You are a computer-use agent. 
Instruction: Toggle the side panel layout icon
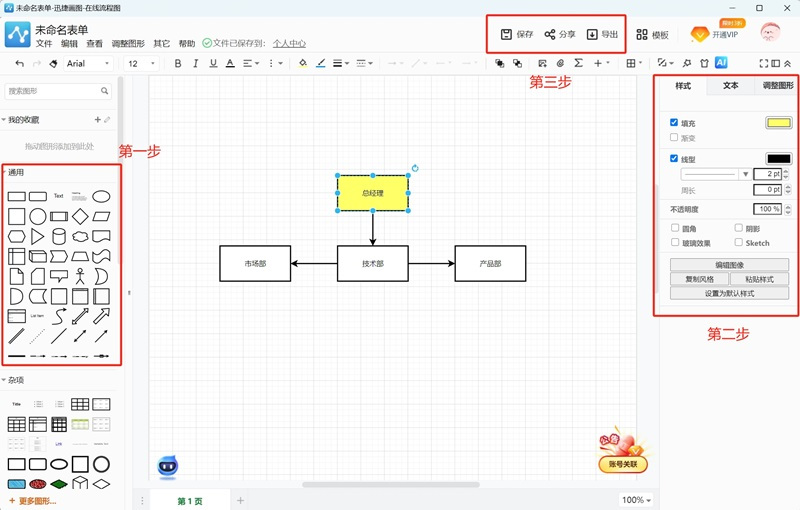click(776, 63)
